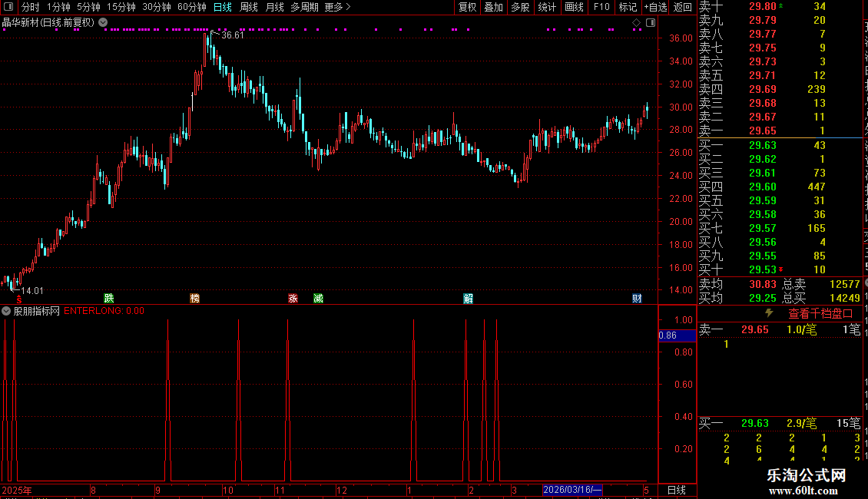Image resolution: width=868 pixels, height=499 pixels.
Task: Toggle the left sidebar panel icon
Action: [8, 7]
